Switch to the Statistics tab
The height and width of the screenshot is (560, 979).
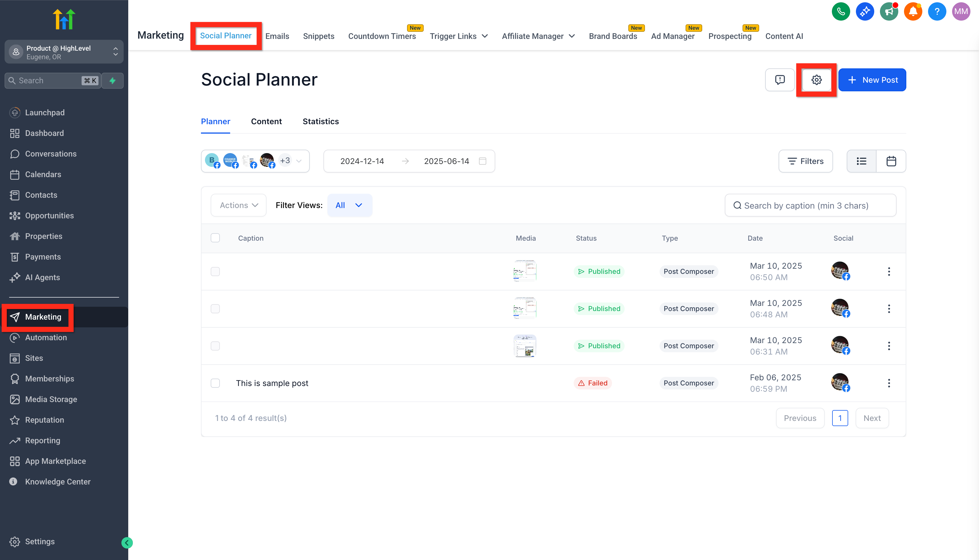(x=321, y=122)
